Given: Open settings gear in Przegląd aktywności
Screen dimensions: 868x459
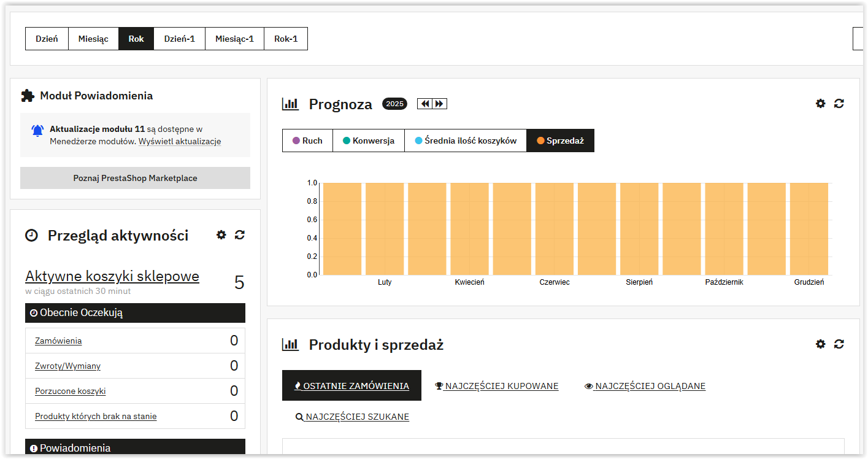Looking at the screenshot, I should click(221, 235).
